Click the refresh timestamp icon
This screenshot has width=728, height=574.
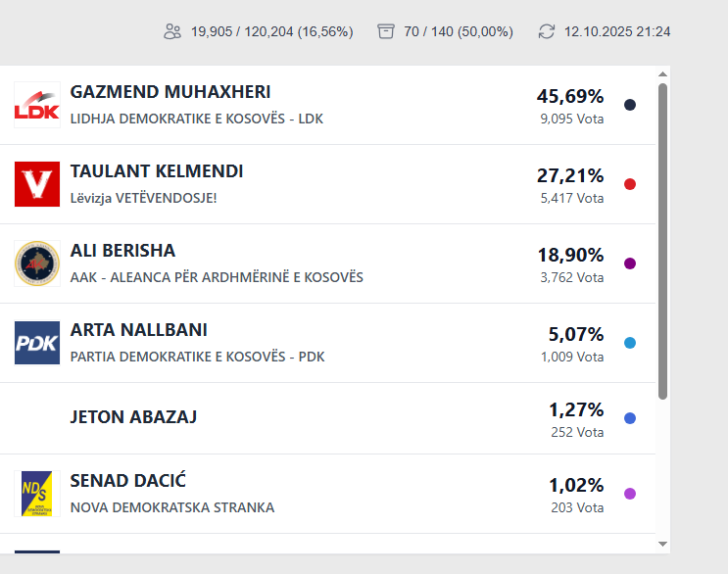547,31
